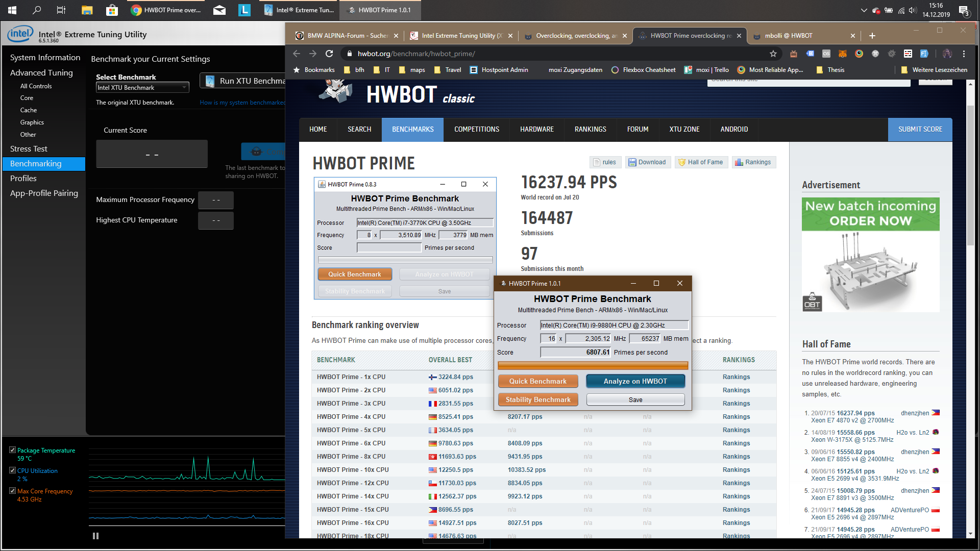Open Windows taskbar search
The height and width of the screenshot is (551, 980).
(37, 10)
